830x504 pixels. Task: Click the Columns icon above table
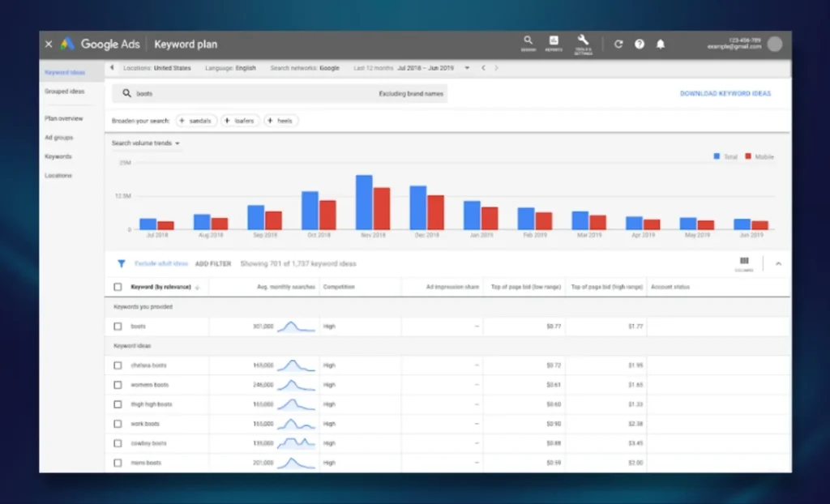pos(744,263)
